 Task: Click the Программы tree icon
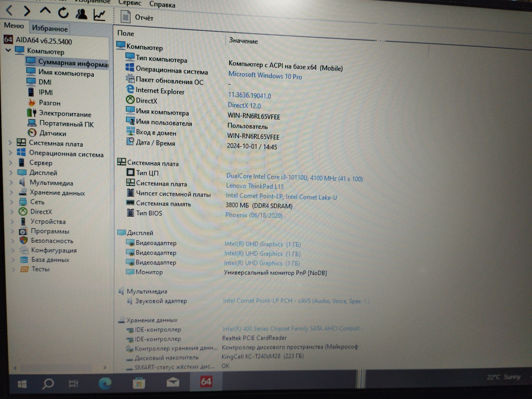[x=23, y=231]
